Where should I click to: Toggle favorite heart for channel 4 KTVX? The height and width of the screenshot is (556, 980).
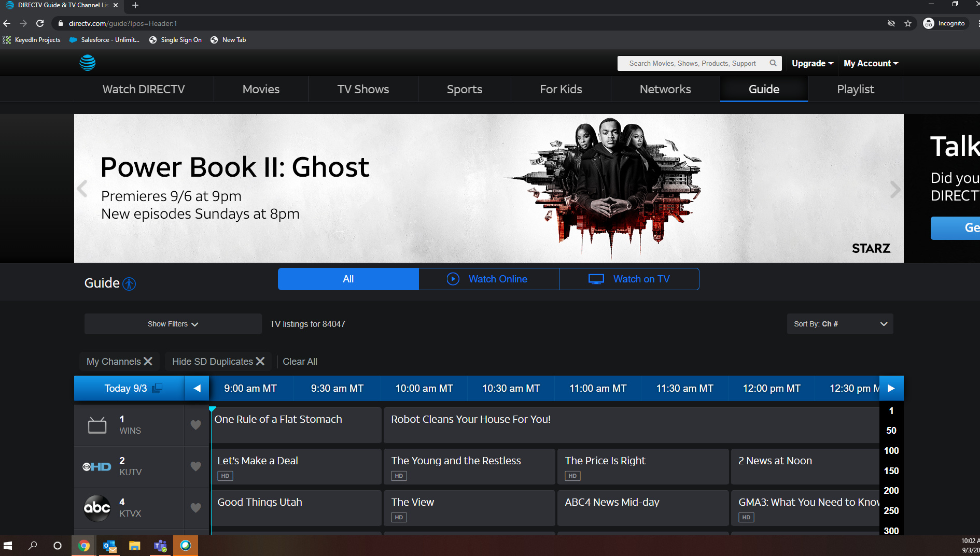point(195,508)
